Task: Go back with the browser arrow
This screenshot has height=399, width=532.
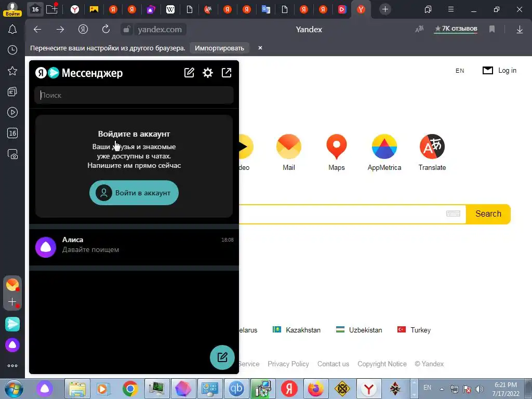Action: [37, 30]
